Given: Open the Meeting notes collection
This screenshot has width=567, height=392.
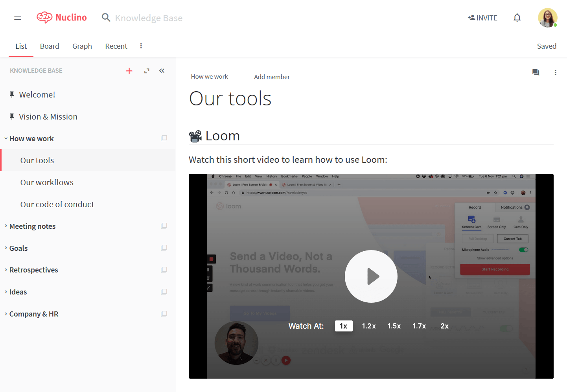Looking at the screenshot, I should coord(33,226).
